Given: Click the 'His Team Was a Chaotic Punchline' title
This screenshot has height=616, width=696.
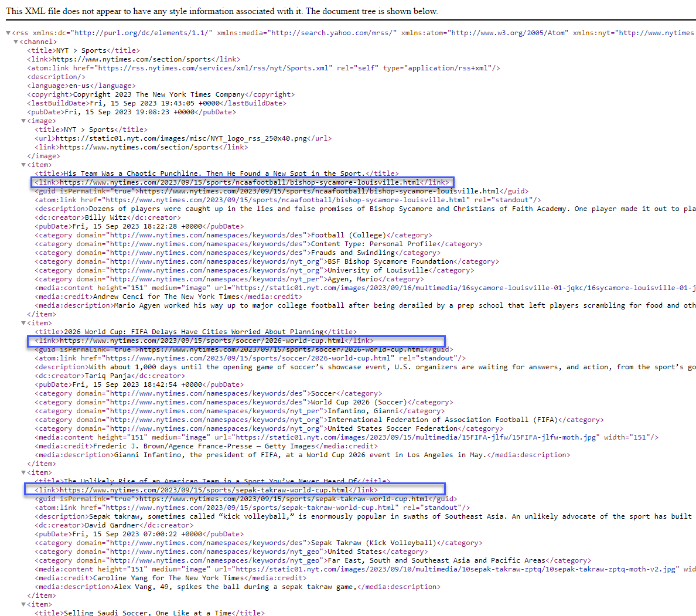Looking at the screenshot, I should point(217,173).
